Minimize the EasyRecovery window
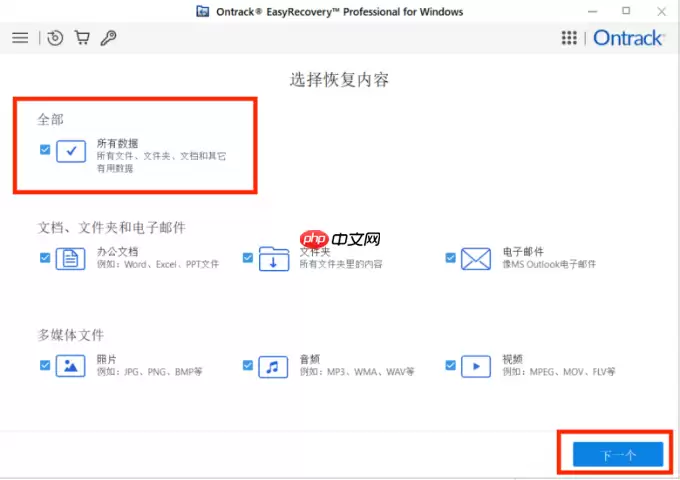The image size is (680, 480). click(592, 11)
